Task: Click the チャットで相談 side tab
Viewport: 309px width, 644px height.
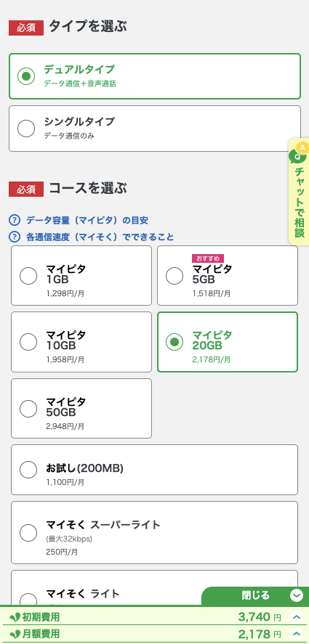Action: pos(299,192)
